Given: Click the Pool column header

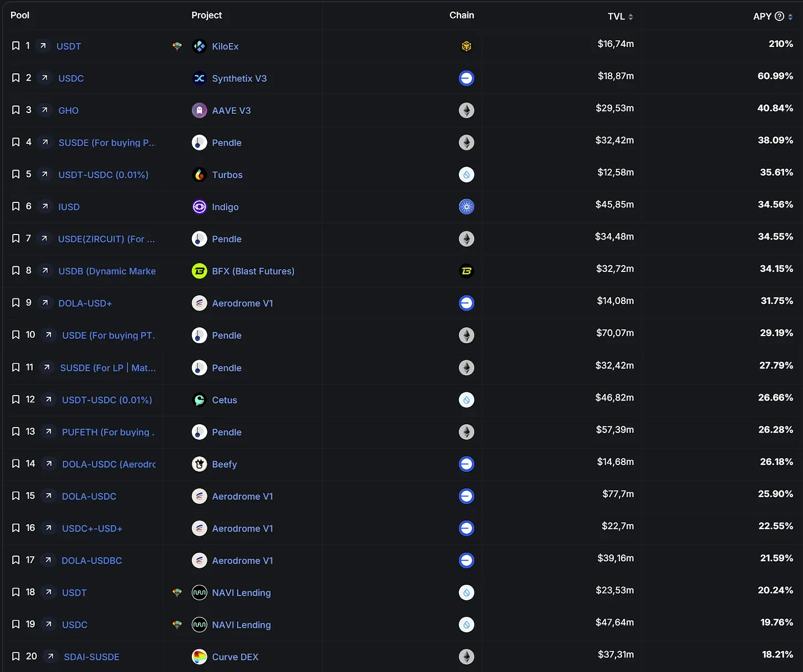Looking at the screenshot, I should 20,15.
